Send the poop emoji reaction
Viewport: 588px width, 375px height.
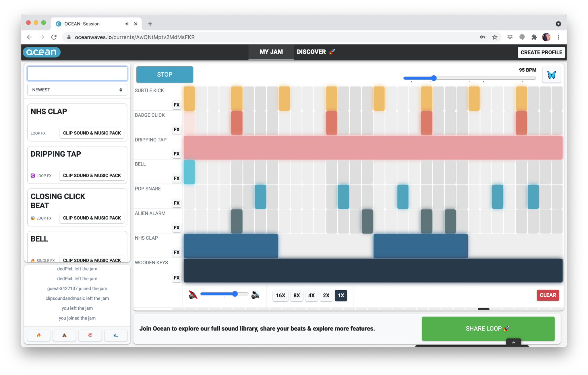coord(64,335)
